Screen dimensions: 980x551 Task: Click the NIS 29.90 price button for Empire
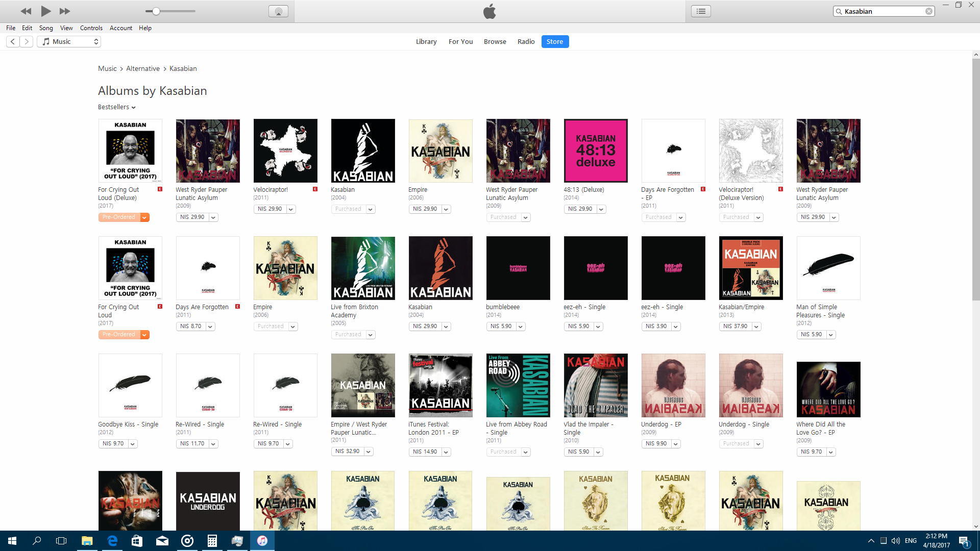click(x=426, y=209)
